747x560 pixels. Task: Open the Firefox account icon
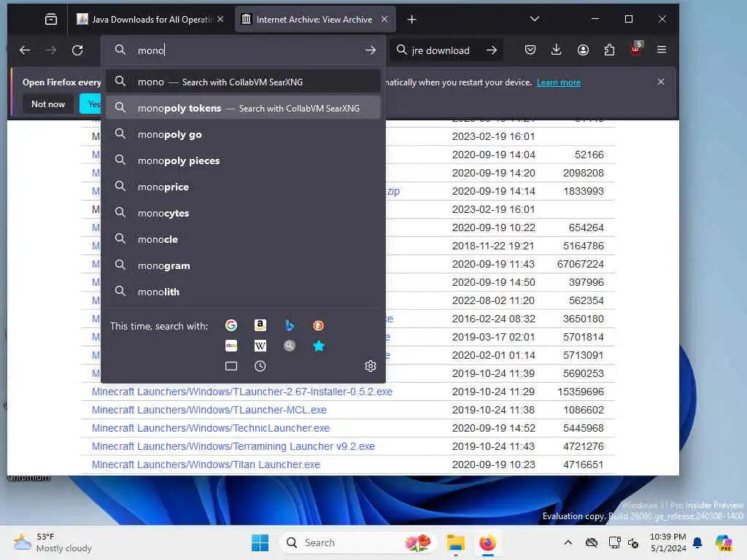583,50
